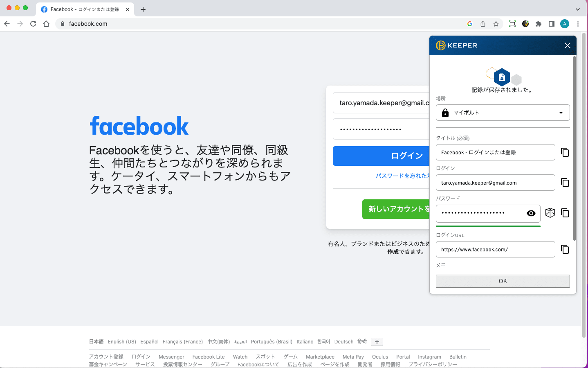Copy the title field in Keeper
The width and height of the screenshot is (588, 368).
[565, 152]
